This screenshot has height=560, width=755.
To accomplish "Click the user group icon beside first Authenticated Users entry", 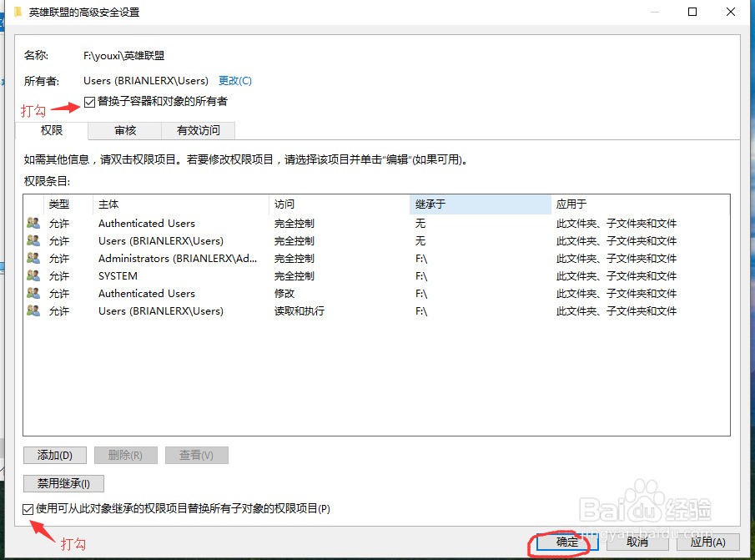I will (33, 223).
